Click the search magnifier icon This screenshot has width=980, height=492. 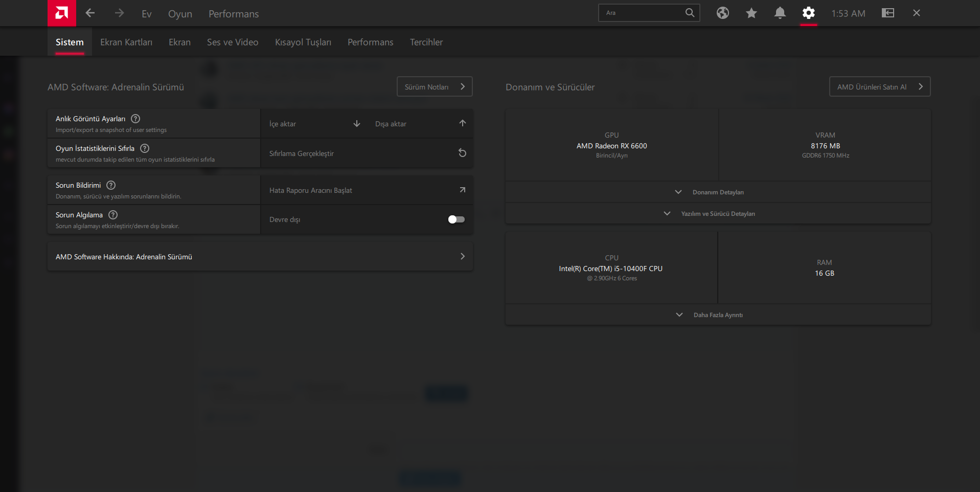[690, 13]
